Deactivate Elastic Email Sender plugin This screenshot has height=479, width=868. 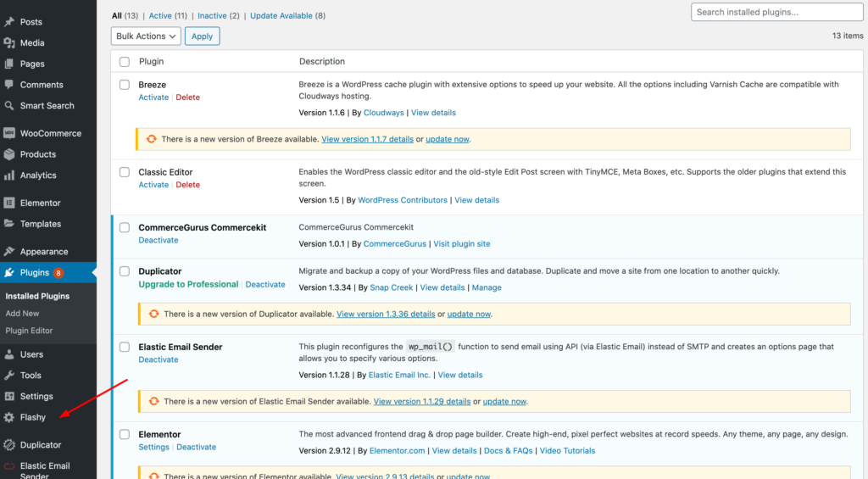tap(159, 360)
